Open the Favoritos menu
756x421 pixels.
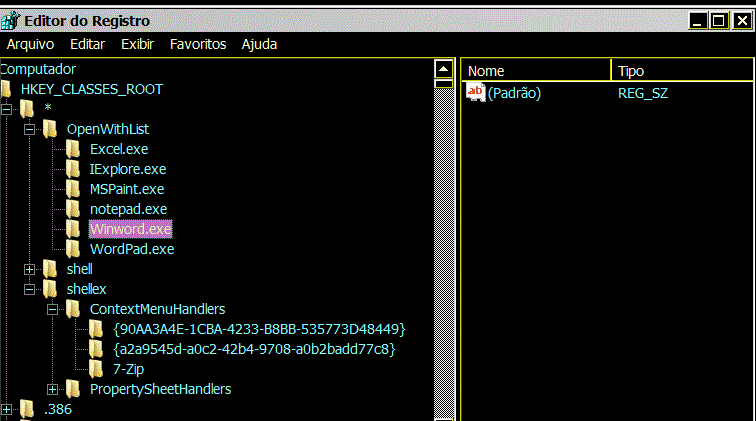198,44
